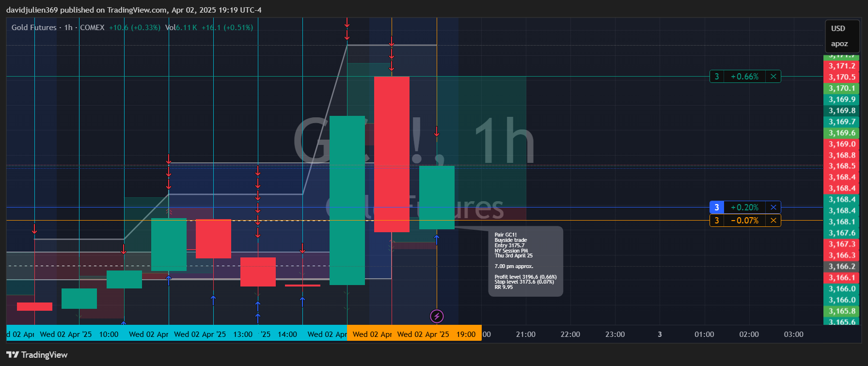Select the +0.66% profit label text

click(745, 77)
